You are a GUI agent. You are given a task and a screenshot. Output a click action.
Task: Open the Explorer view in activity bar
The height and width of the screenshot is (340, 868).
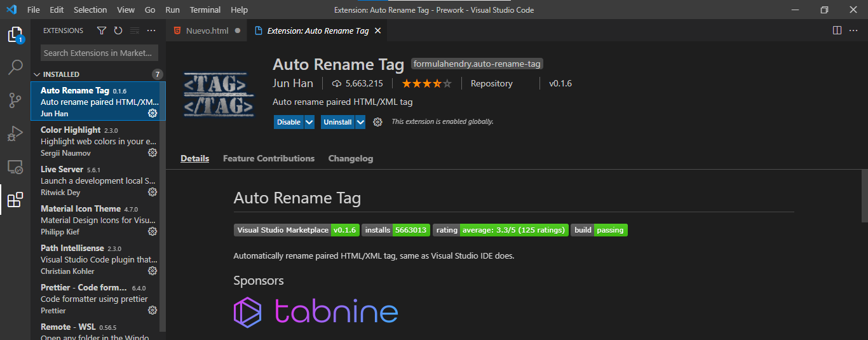pyautogui.click(x=15, y=35)
